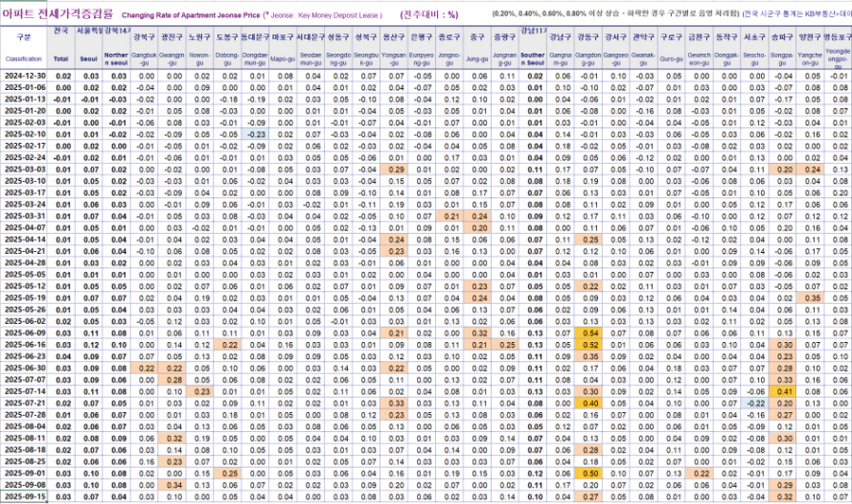Click the 0.41 Songpa cell on 2025-07-14

coord(782,392)
